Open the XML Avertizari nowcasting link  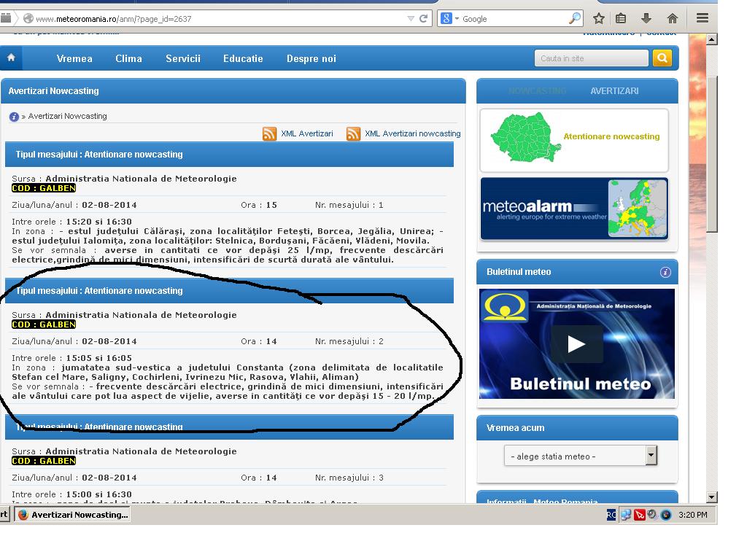[412, 134]
